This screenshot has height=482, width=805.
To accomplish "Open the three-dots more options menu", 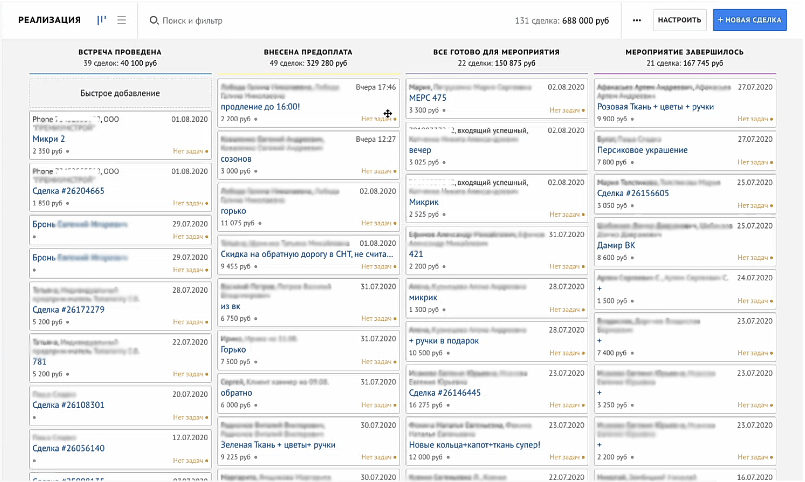I will pos(637,21).
